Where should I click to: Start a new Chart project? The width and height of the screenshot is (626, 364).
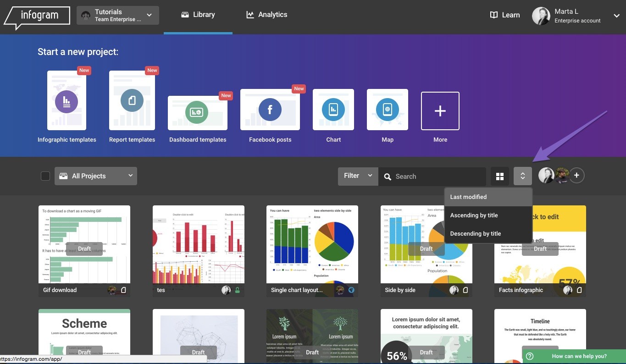pyautogui.click(x=333, y=110)
